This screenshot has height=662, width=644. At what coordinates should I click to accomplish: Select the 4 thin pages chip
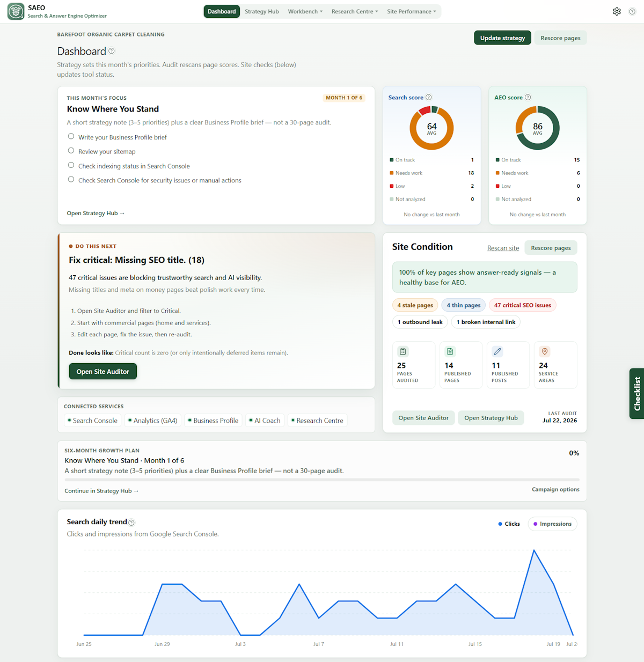(464, 305)
